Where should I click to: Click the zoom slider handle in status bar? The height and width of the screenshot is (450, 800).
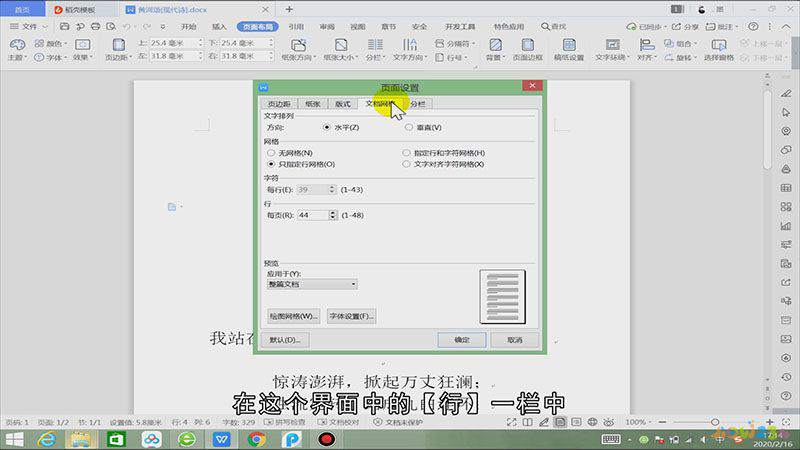(715, 422)
